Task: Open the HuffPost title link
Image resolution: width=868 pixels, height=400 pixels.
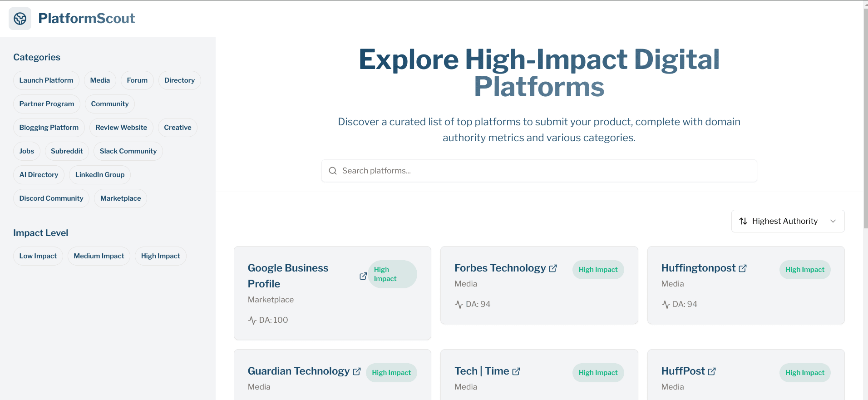Action: tap(683, 371)
